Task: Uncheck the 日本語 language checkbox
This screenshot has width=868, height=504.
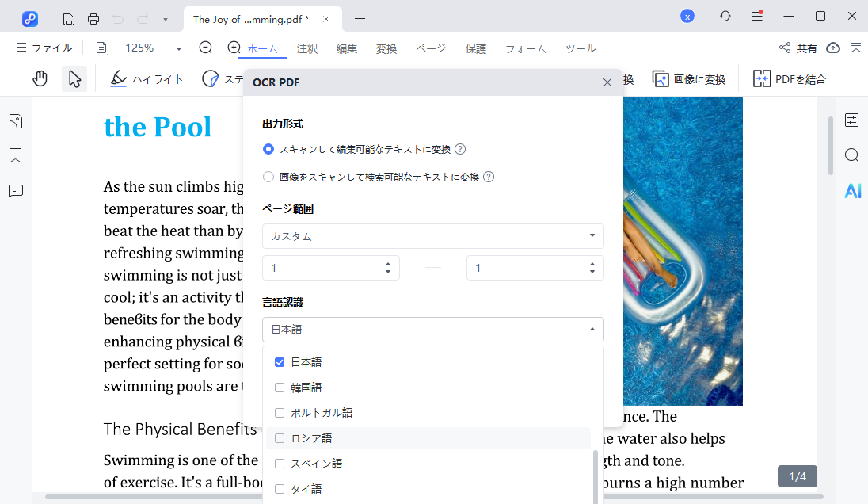Action: pos(280,361)
